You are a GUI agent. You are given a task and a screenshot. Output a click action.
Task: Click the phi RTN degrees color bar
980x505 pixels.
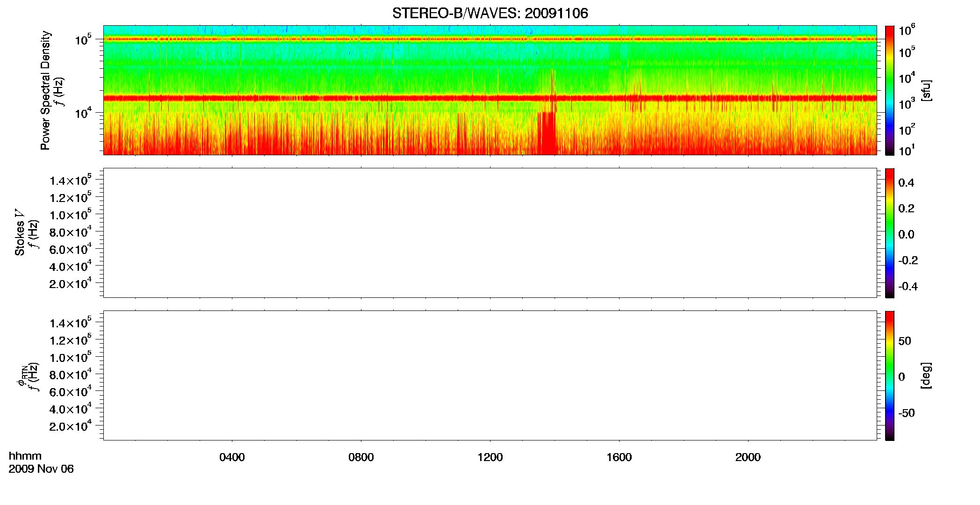[889, 375]
